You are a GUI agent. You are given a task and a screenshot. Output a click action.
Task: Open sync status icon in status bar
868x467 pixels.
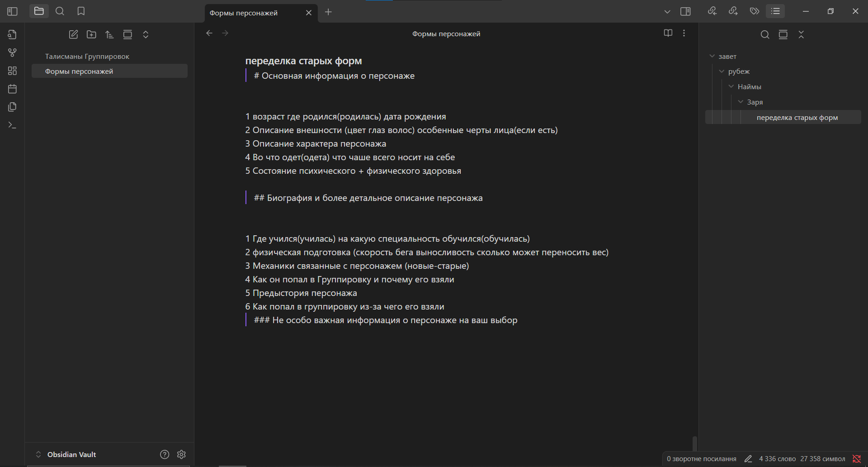(856, 459)
